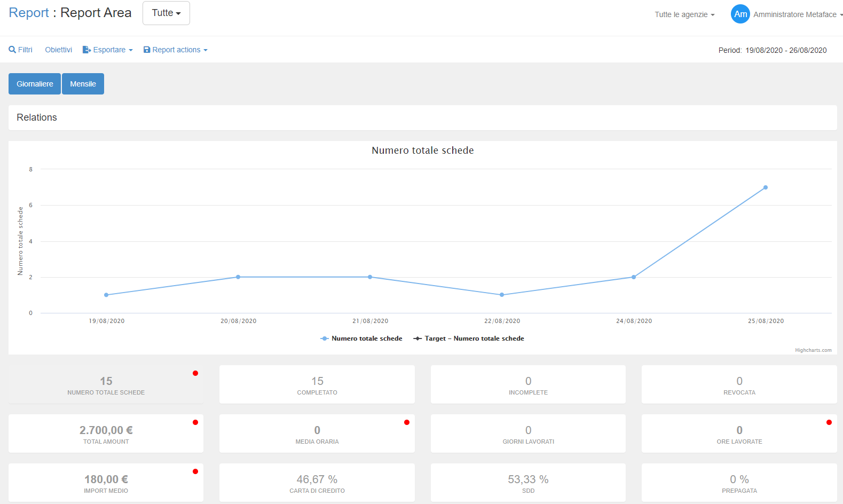Open Amministratore Metaface user menu
Viewport: 843px width, 504px height.
click(795, 14)
